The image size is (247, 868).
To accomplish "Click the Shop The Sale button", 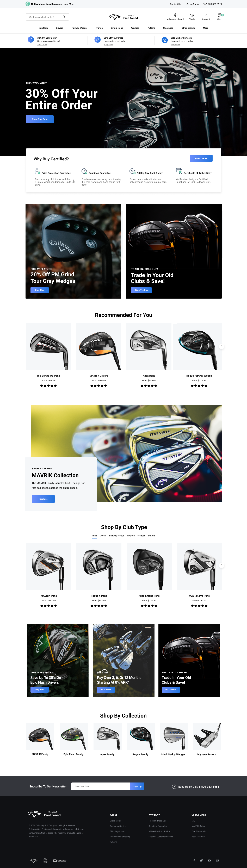I will tap(39, 119).
